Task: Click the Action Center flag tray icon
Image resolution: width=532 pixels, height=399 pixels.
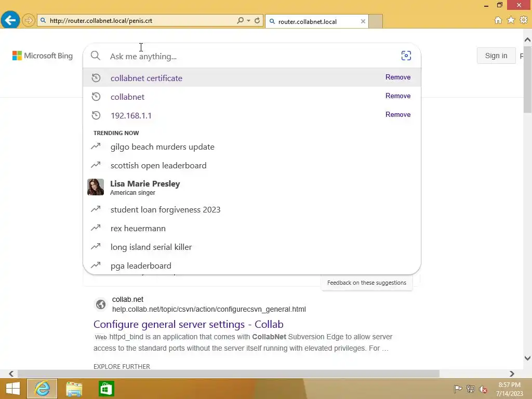Action: coord(458,389)
